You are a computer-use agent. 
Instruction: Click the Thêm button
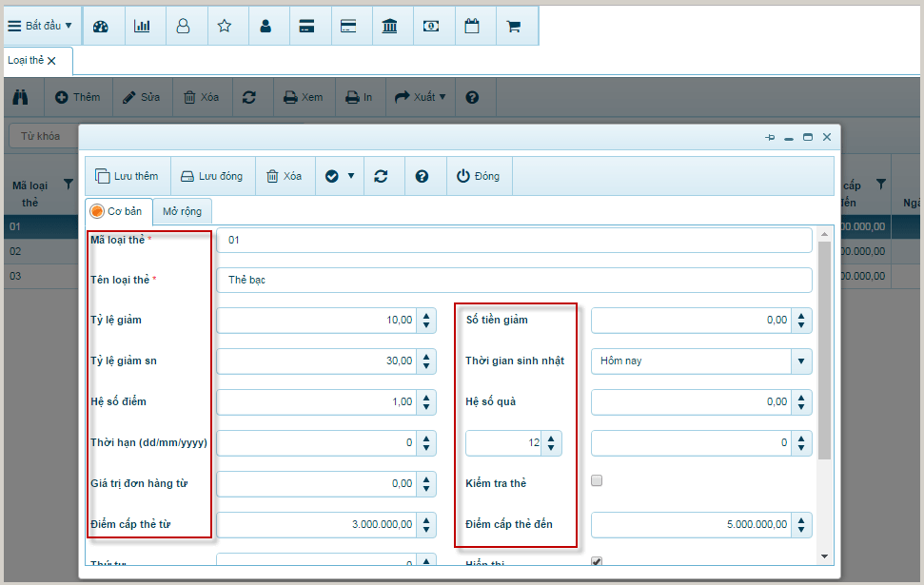78,97
